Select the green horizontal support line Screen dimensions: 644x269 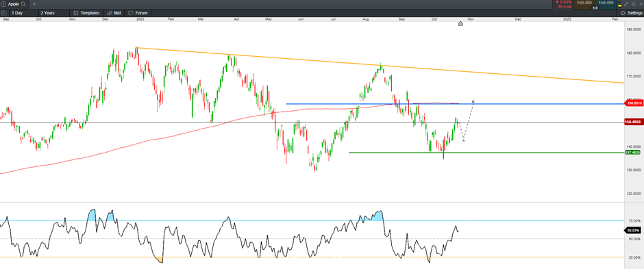pyautogui.click(x=486, y=153)
